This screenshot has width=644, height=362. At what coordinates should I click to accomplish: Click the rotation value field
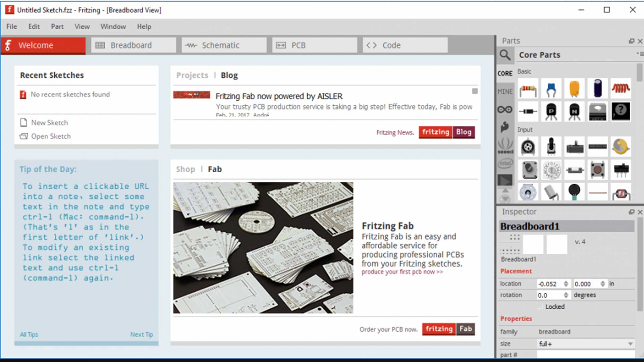[x=550, y=295]
